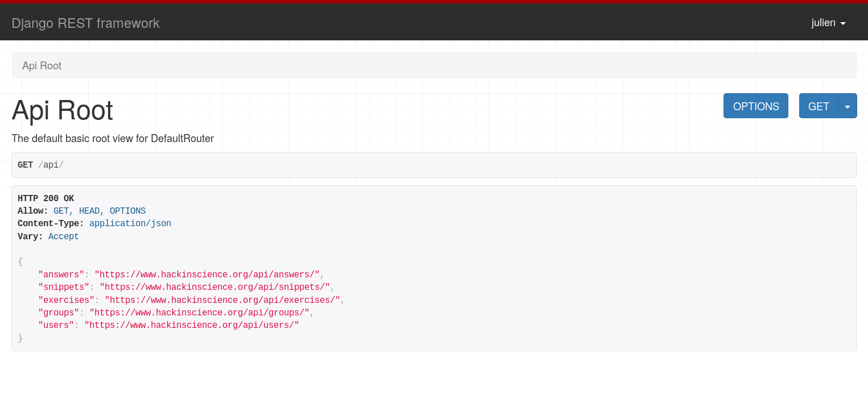Click the DefaultRouter description text
The height and width of the screenshot is (416, 868).
113,139
